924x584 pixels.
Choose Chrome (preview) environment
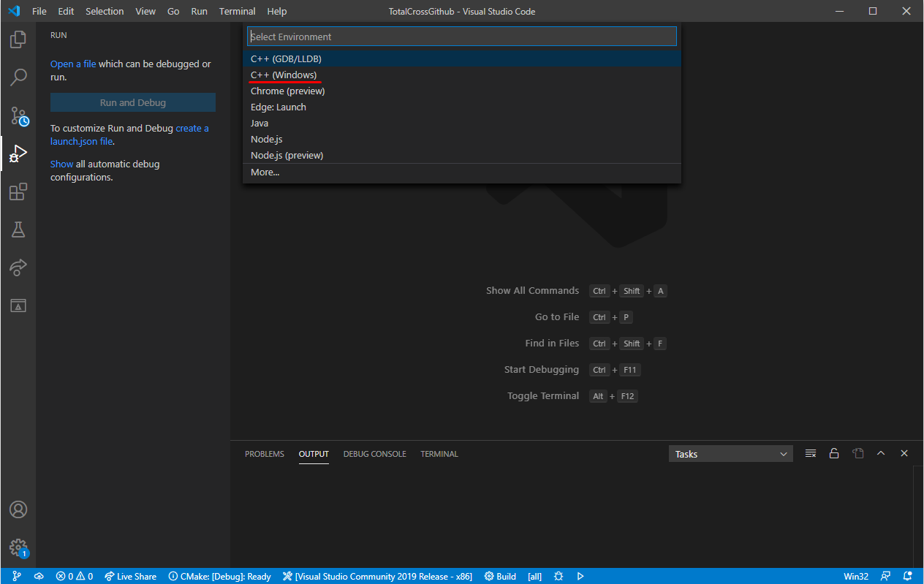coord(462,91)
